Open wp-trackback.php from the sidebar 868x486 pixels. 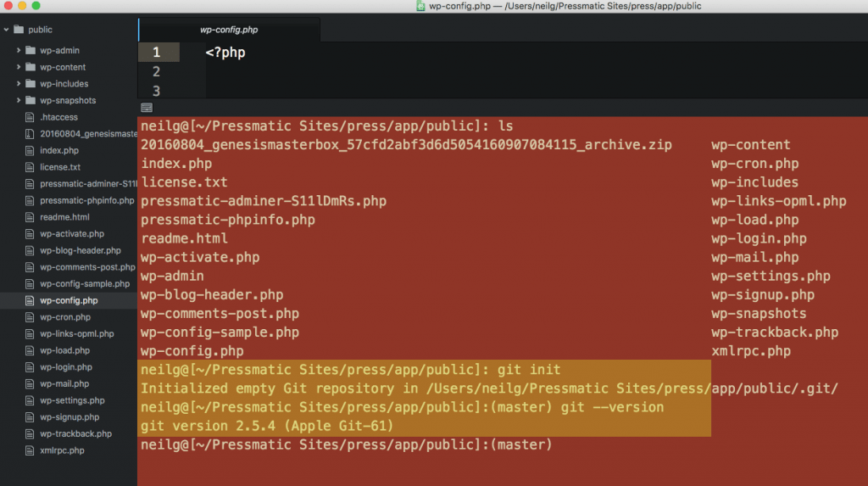(75, 433)
